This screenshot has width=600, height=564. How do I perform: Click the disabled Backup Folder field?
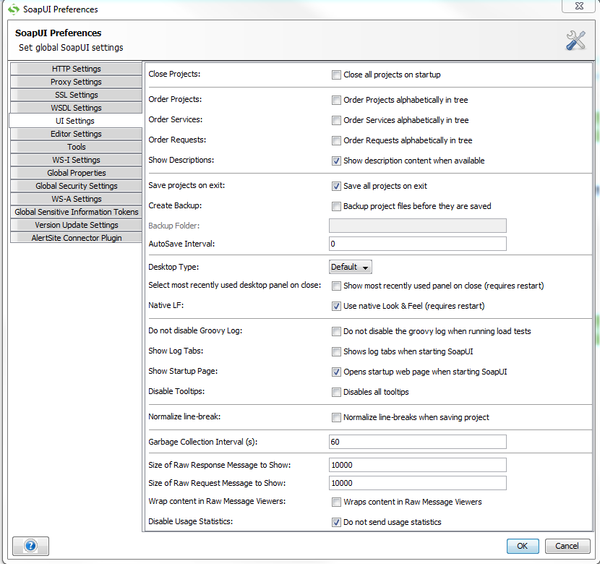[417, 226]
